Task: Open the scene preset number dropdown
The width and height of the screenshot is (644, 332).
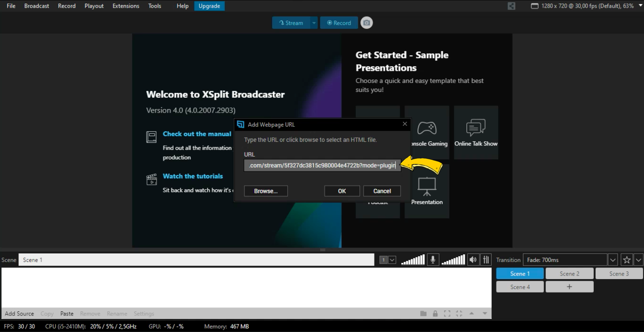Action: coord(392,260)
